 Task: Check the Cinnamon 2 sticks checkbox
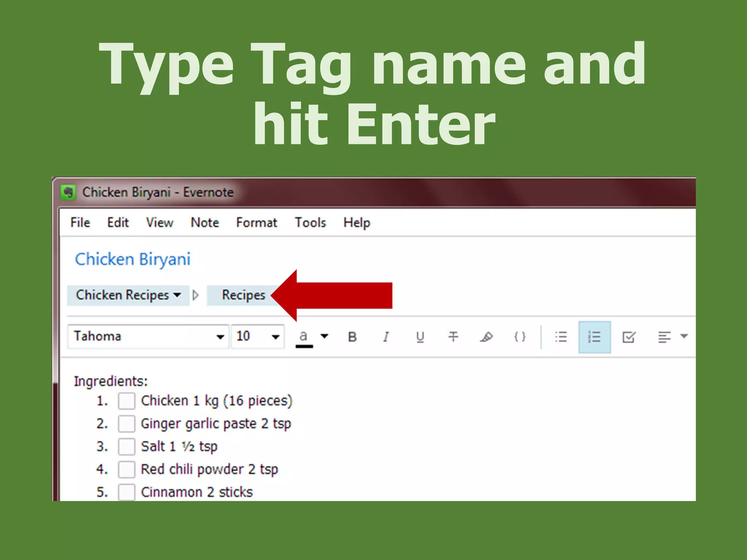(x=127, y=492)
